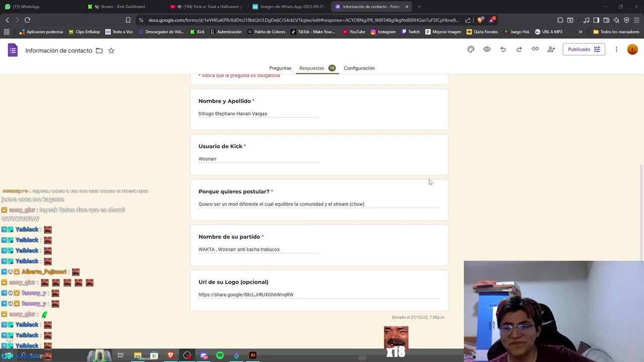The image size is (644, 362).
Task: Open the Google Forms home icon
Action: [x=13, y=50]
